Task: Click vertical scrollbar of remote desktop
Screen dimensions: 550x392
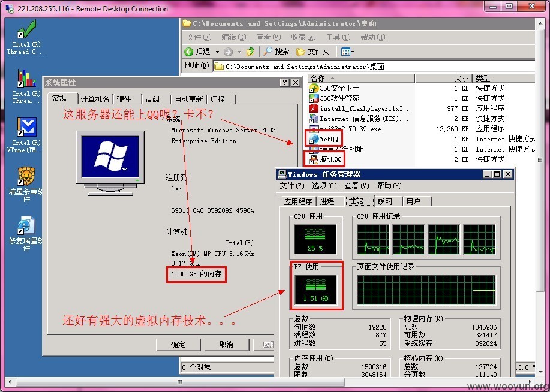Action: coord(539,159)
